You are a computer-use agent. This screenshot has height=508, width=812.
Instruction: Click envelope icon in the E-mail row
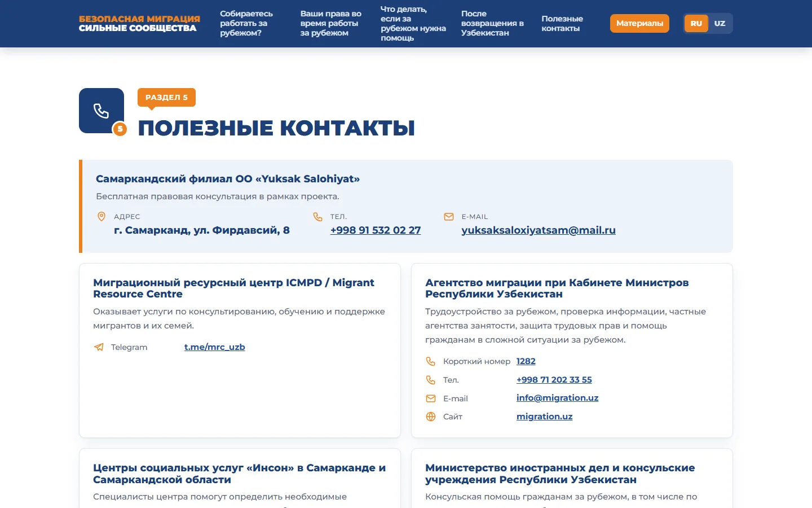tap(431, 398)
